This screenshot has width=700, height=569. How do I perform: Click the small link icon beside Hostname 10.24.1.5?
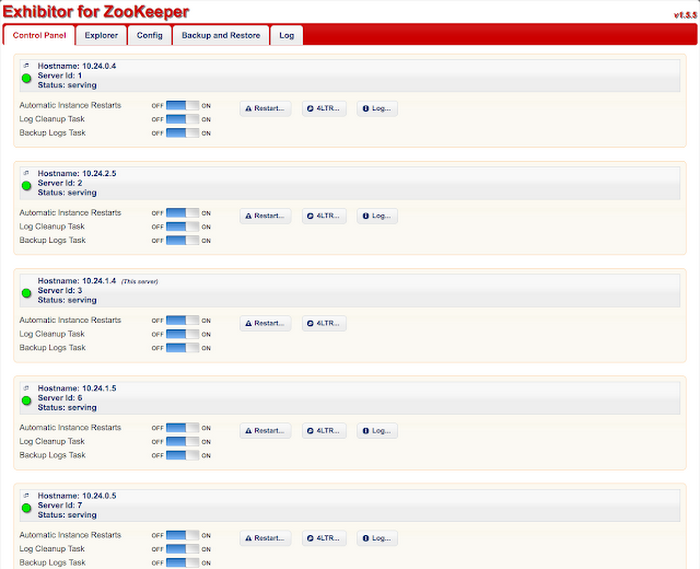click(26, 388)
